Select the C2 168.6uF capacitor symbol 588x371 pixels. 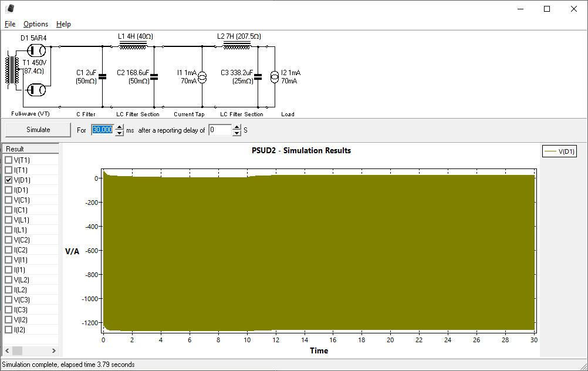pyautogui.click(x=154, y=76)
